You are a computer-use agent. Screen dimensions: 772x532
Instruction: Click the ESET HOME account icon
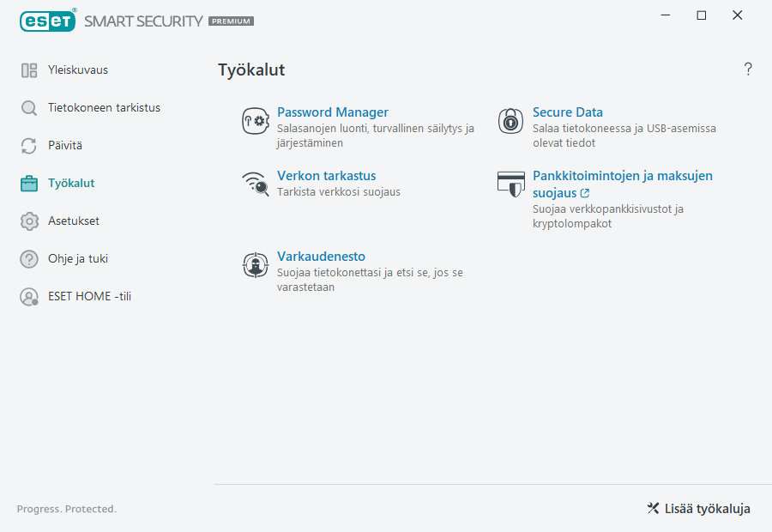[x=28, y=296]
